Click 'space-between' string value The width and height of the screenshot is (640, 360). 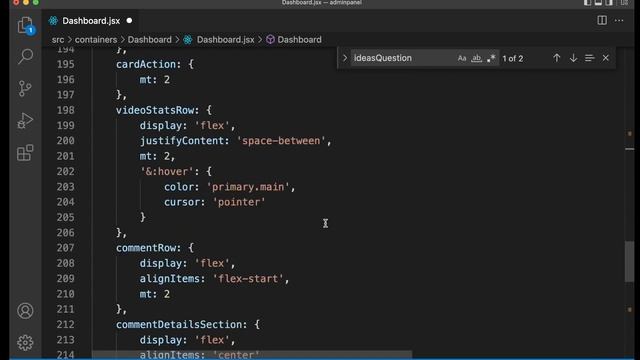281,141
